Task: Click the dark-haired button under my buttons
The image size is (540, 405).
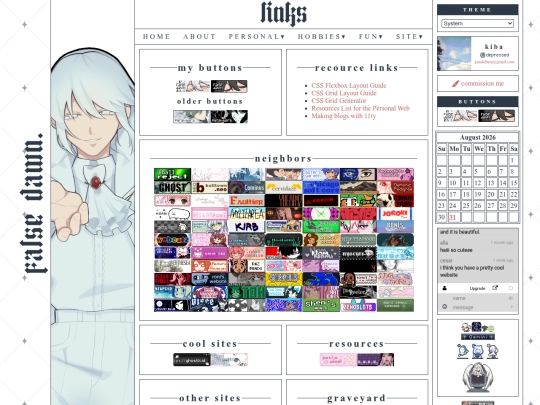Action: (x=229, y=86)
